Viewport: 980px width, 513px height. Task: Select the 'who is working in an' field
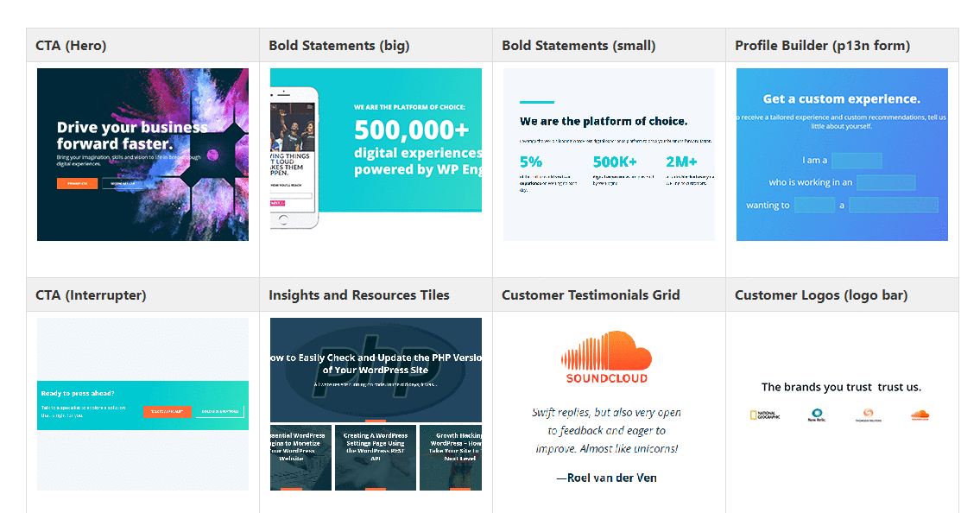click(x=886, y=182)
